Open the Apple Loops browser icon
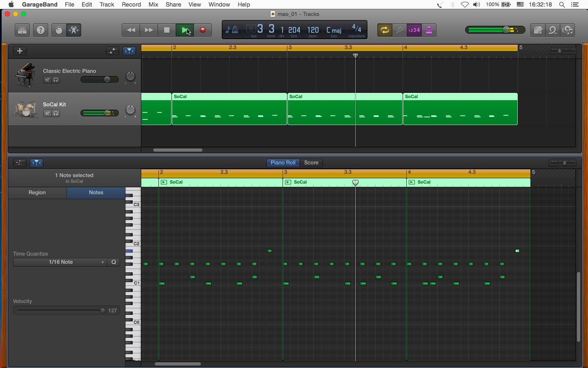588x368 pixels. coord(552,30)
